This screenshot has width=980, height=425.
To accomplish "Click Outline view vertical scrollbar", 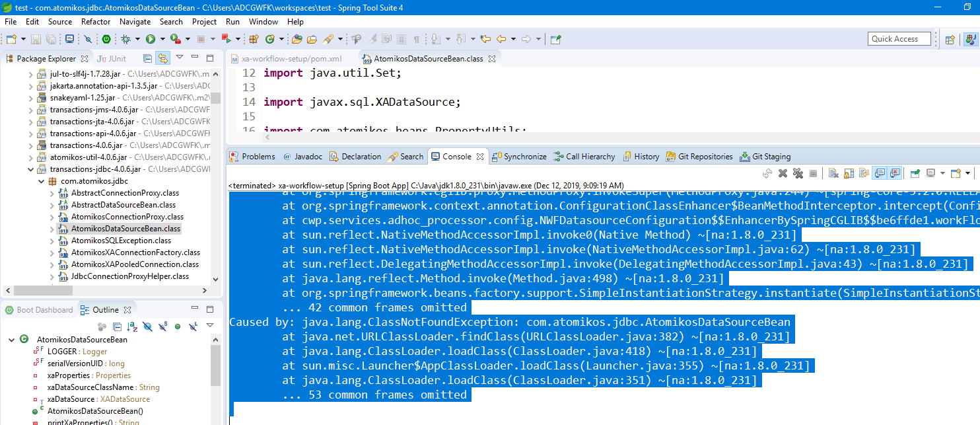I will coord(215,367).
